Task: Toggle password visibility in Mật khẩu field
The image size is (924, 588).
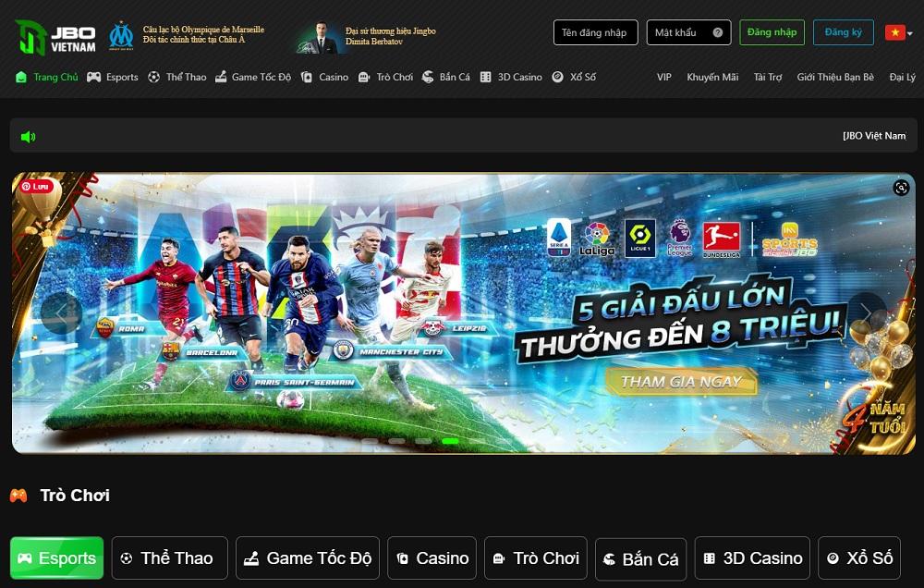Action: [x=718, y=32]
